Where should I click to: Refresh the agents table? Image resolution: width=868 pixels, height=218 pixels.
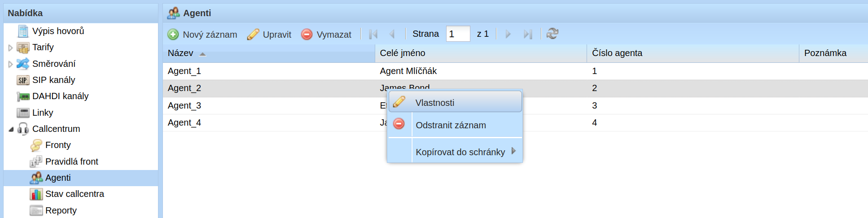point(552,34)
